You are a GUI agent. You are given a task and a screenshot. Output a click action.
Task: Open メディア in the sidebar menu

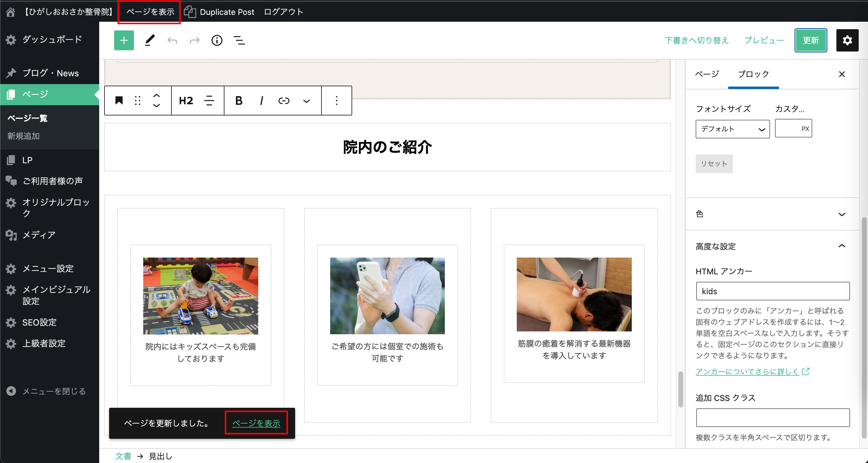pyautogui.click(x=39, y=235)
